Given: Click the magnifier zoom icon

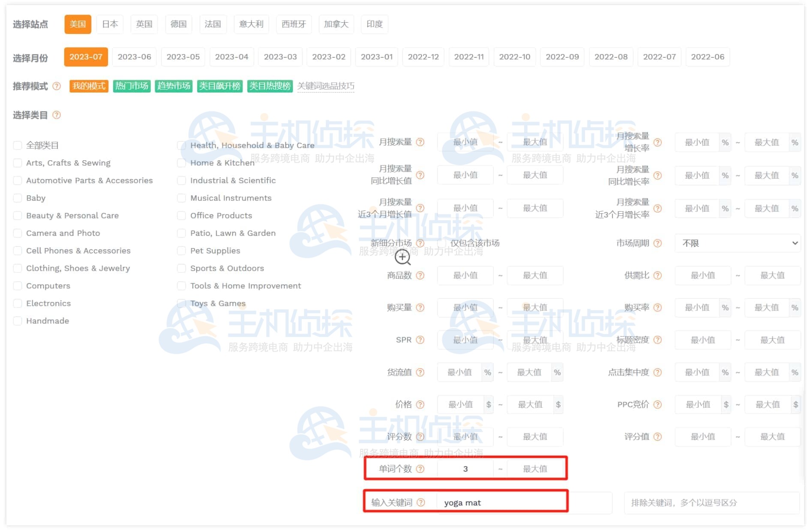Looking at the screenshot, I should 402,257.
